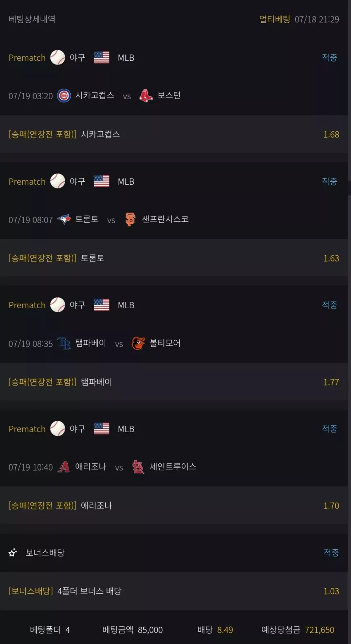
Task: Click the Baltimore Orioles bird logo
Action: (x=138, y=343)
